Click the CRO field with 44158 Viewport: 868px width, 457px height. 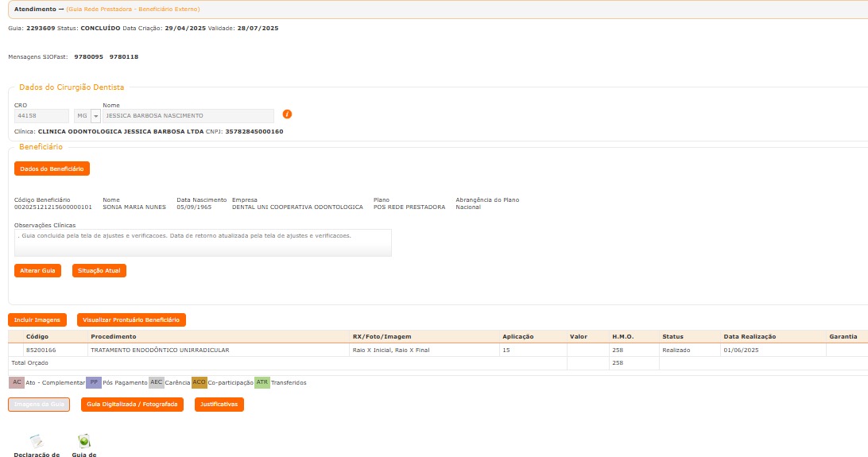(41, 115)
